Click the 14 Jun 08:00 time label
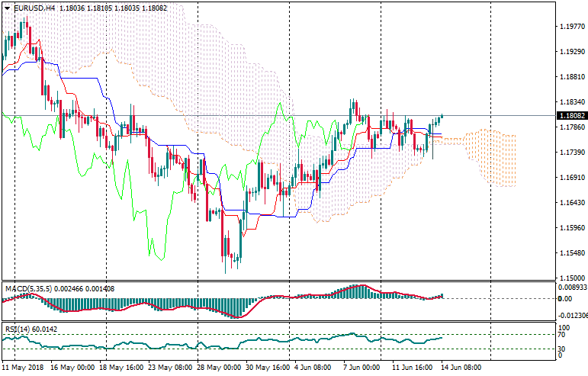588x376 pixels. (462, 367)
